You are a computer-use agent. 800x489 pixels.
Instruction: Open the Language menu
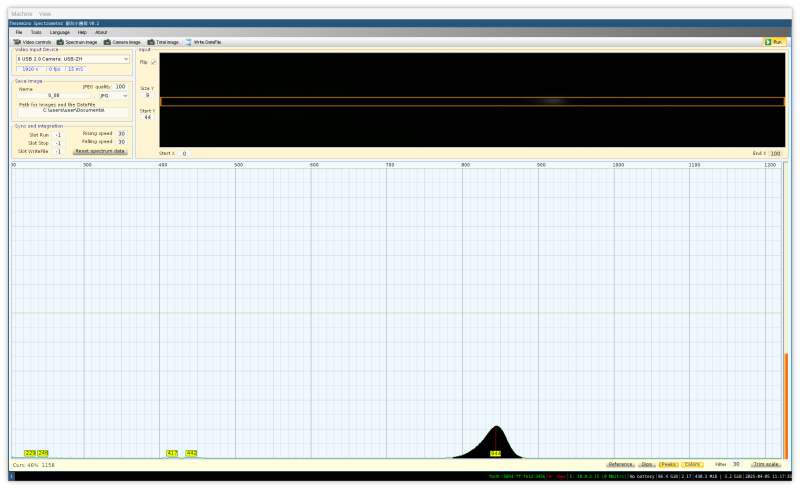click(x=60, y=32)
